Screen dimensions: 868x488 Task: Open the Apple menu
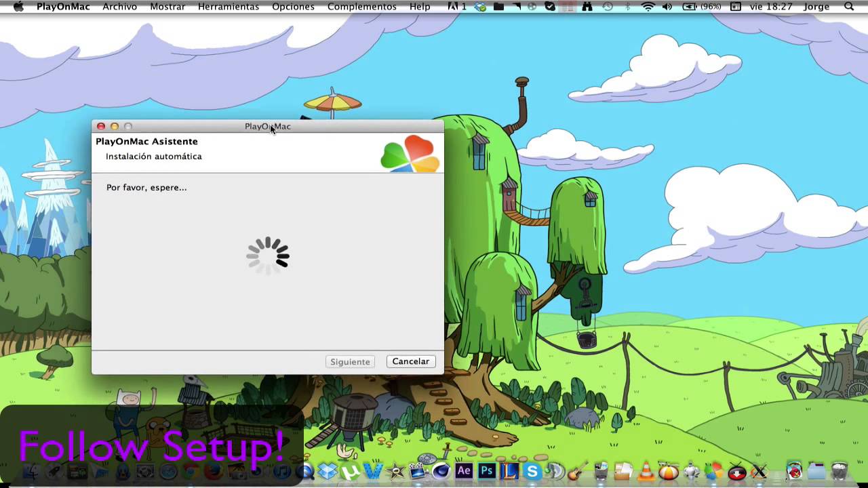[18, 6]
